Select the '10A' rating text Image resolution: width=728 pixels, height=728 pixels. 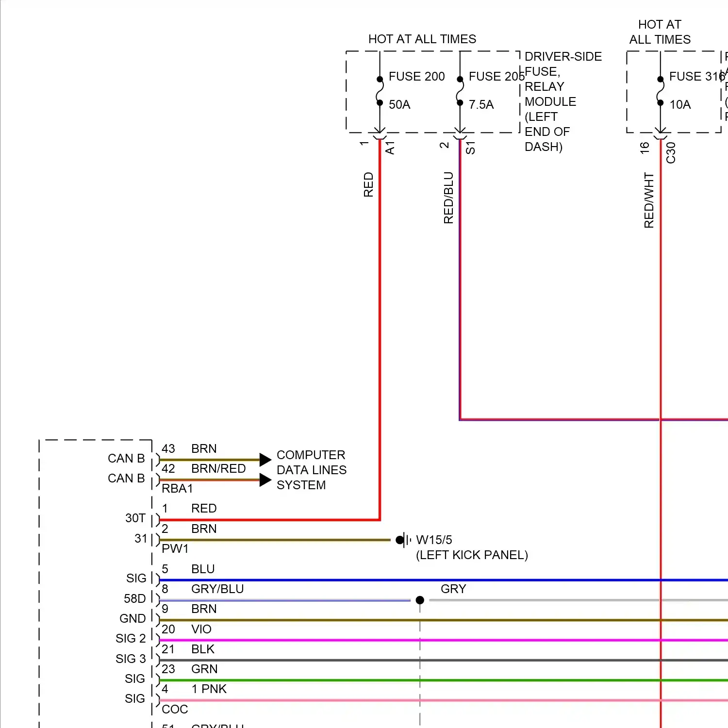pos(680,104)
